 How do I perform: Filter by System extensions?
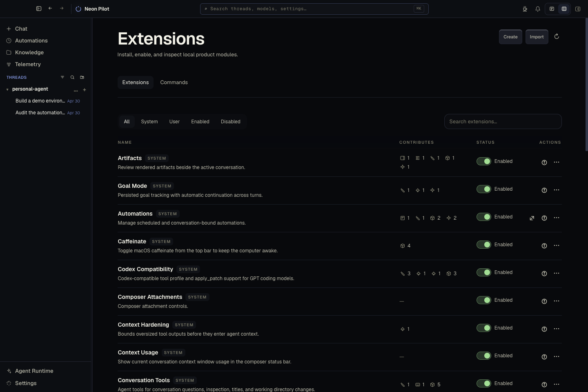tap(149, 122)
